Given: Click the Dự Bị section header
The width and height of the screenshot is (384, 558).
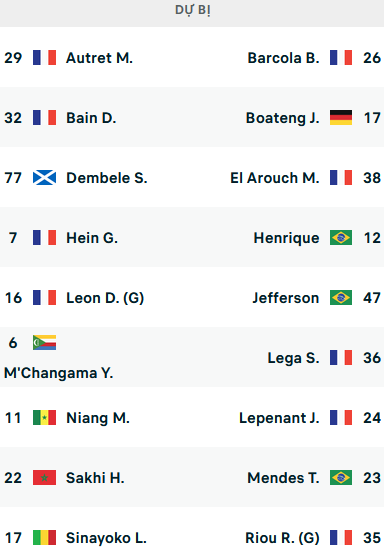Looking at the screenshot, I should tap(192, 11).
